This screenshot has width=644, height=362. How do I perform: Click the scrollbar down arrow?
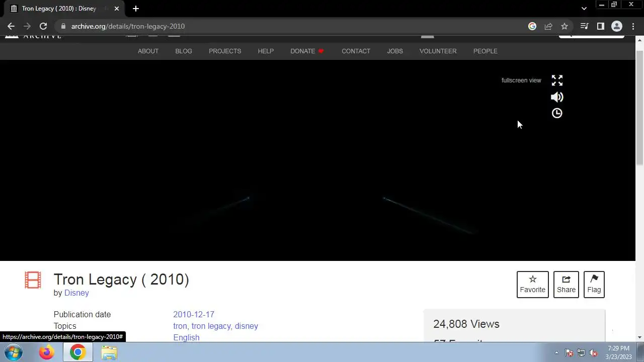639,337
